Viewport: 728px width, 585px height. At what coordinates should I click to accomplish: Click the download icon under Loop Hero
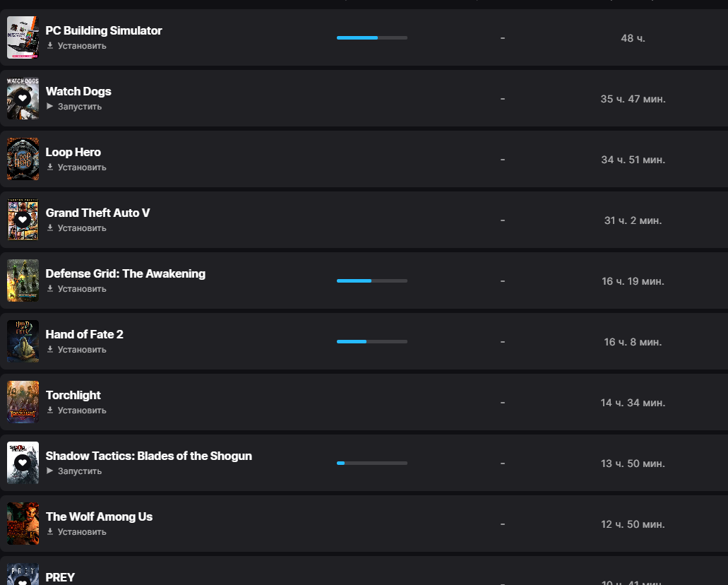50,167
